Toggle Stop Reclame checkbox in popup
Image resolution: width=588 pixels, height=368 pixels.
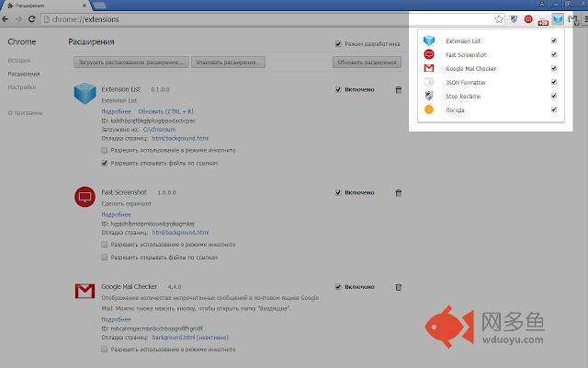554,96
